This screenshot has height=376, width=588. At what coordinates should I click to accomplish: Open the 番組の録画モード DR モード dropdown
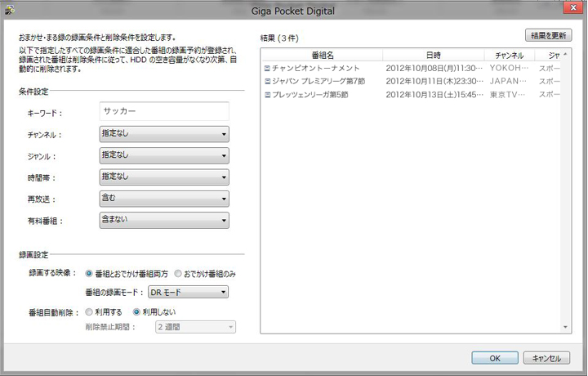188,292
